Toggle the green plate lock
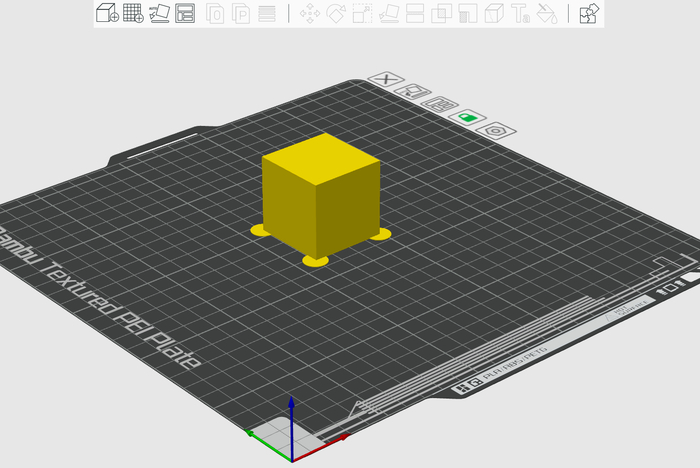 [467, 117]
